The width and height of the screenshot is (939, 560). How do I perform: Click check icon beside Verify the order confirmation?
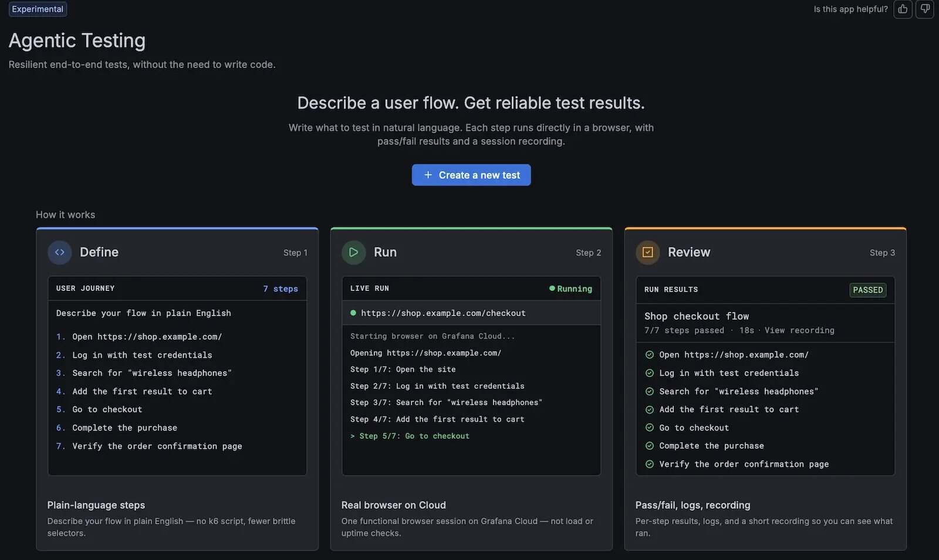pos(650,464)
